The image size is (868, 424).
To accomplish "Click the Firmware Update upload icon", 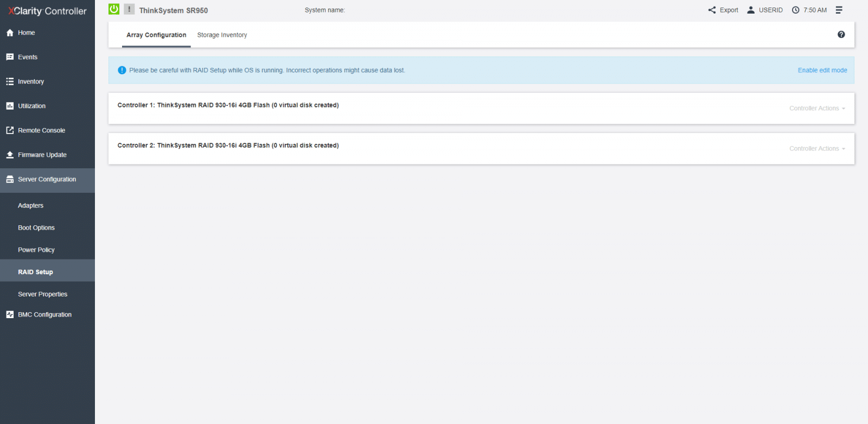I will [x=10, y=155].
